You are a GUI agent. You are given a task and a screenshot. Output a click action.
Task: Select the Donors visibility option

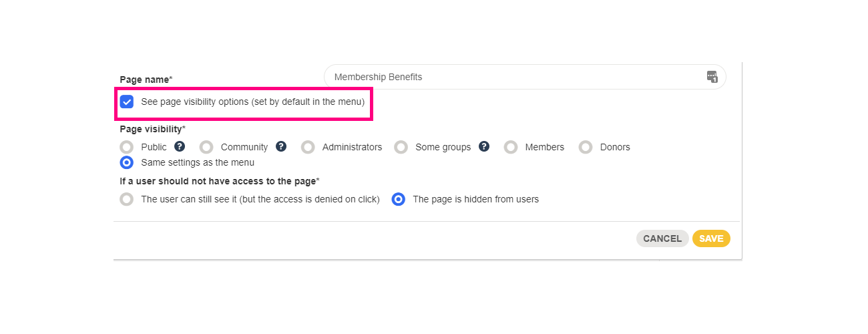point(586,147)
